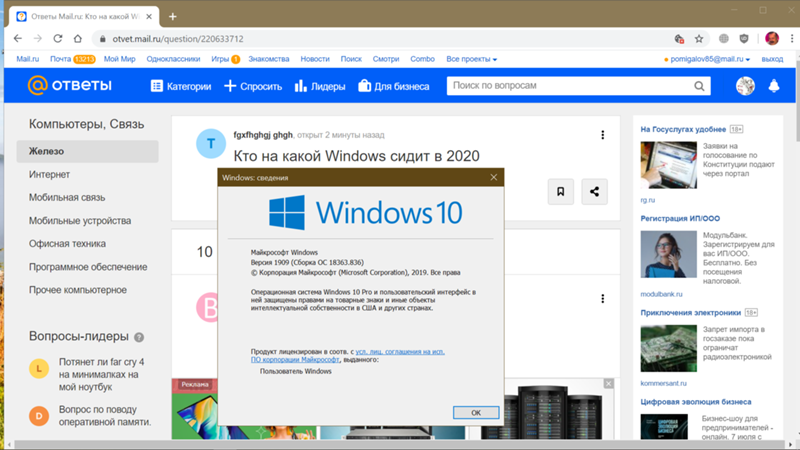Click the address bar URL otvet.mail.ru

pos(178,39)
